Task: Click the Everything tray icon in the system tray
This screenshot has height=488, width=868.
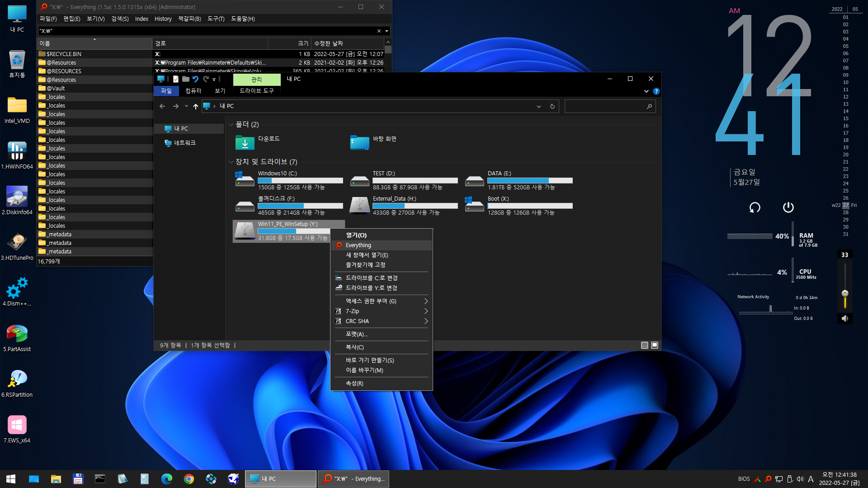Action: (768, 479)
